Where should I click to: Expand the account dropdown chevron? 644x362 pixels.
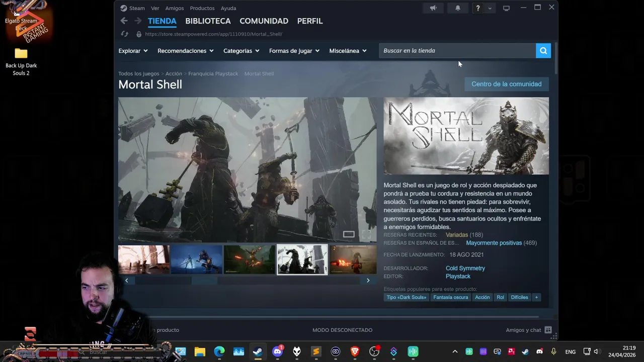(x=490, y=8)
